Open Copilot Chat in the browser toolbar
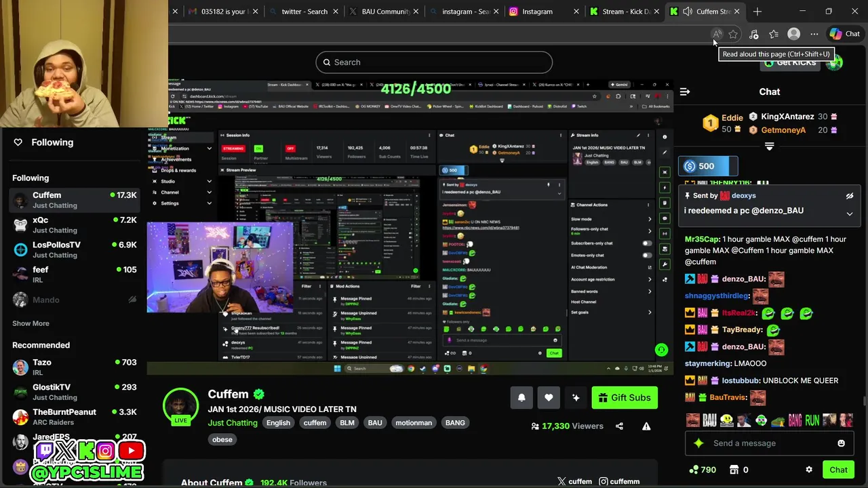 pyautogui.click(x=844, y=34)
